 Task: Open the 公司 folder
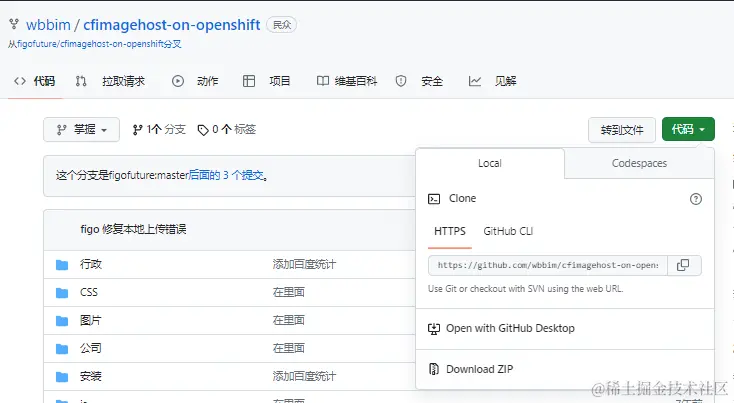point(91,348)
